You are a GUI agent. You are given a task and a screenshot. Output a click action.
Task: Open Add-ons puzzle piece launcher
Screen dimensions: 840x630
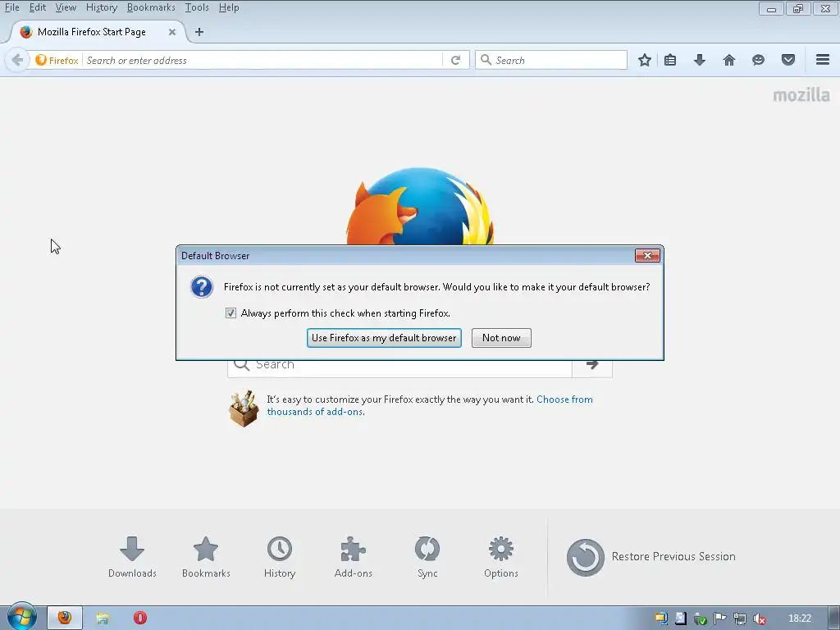click(353, 557)
